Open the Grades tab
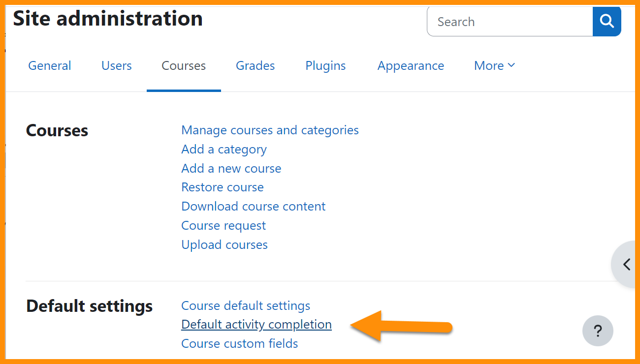 (255, 65)
